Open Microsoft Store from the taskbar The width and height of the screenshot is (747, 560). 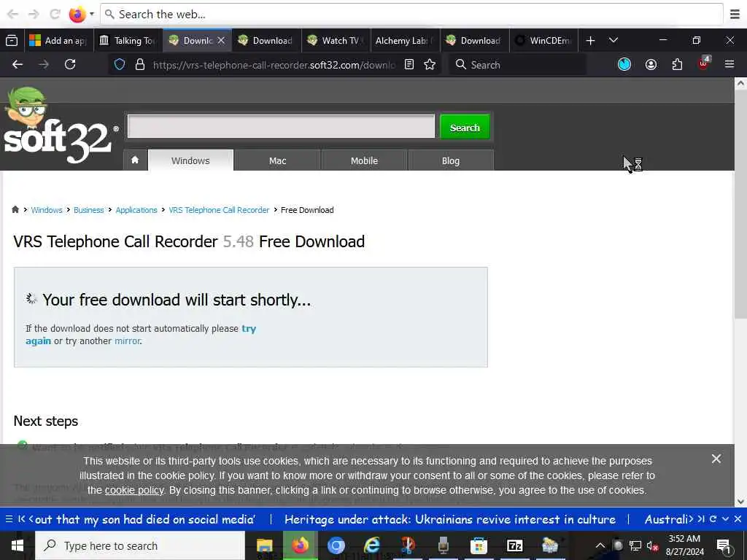coord(479,545)
